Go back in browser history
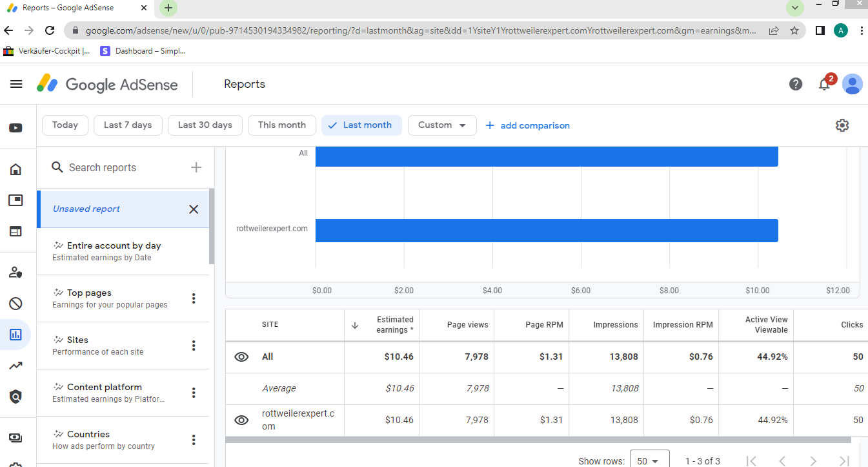The image size is (868, 467). pos(8,30)
